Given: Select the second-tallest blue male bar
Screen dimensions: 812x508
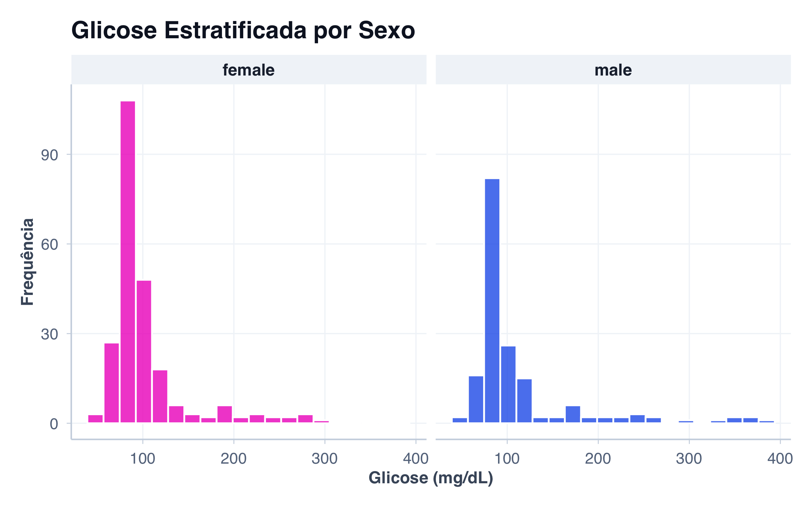Looking at the screenshot, I should [508, 384].
